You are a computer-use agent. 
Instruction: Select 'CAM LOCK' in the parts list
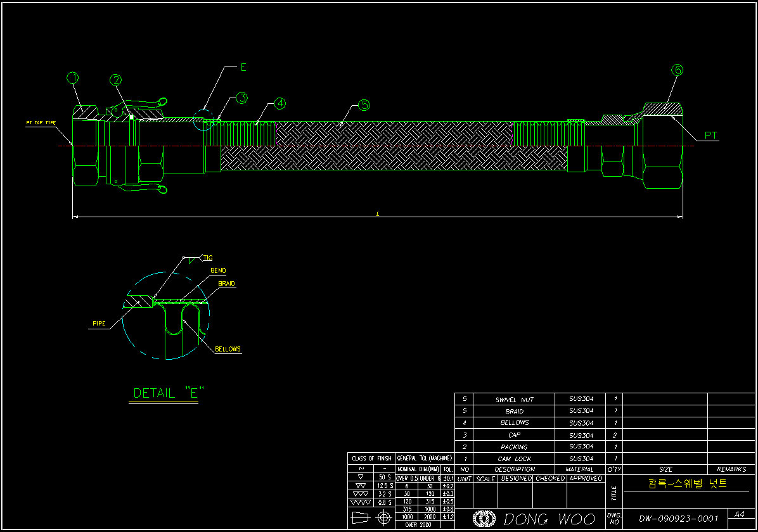point(515,459)
